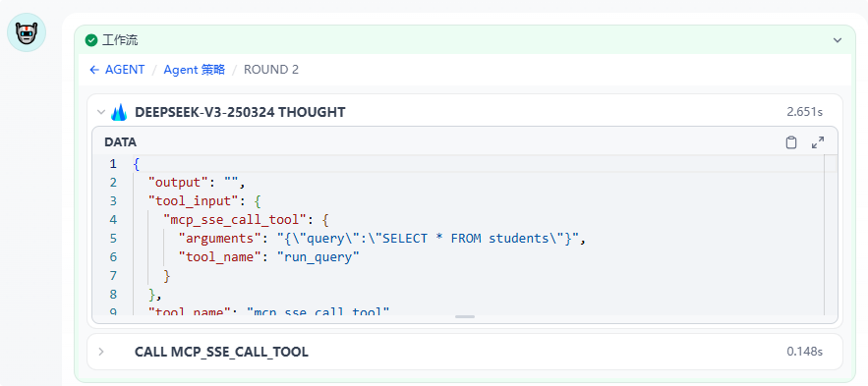Open DATA panel in fullscreen view
Screen dimensions: 868x386
point(818,142)
